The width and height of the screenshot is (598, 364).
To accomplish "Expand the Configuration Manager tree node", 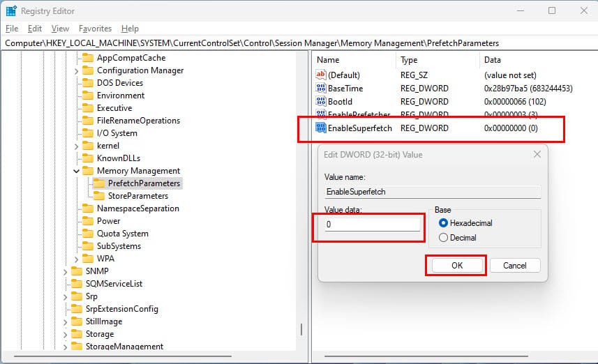I will [x=76, y=70].
